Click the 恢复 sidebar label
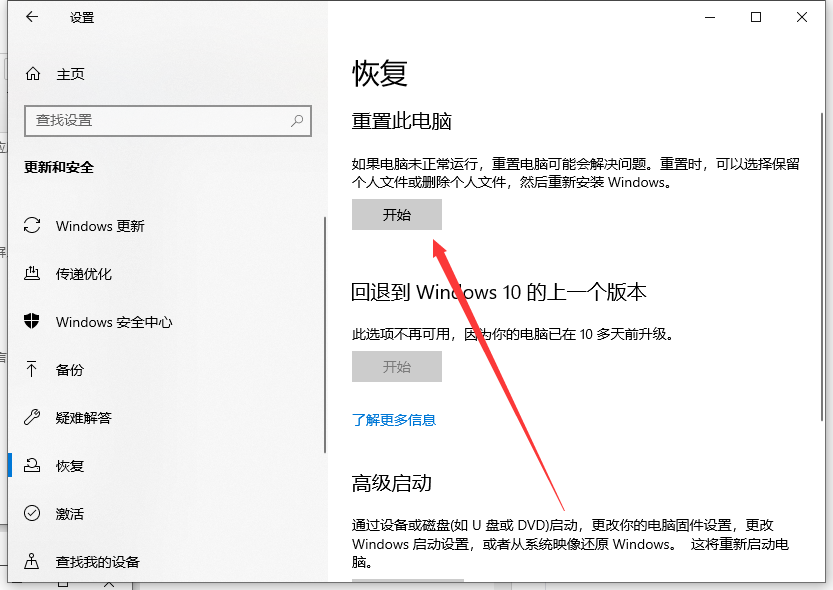The width and height of the screenshot is (833, 590). [70, 466]
